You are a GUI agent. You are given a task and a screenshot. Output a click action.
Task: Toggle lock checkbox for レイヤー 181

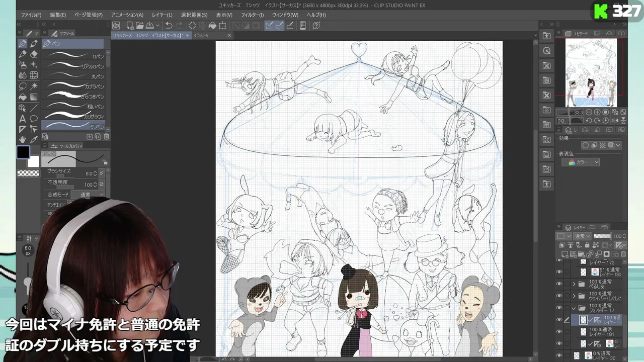[567, 332]
